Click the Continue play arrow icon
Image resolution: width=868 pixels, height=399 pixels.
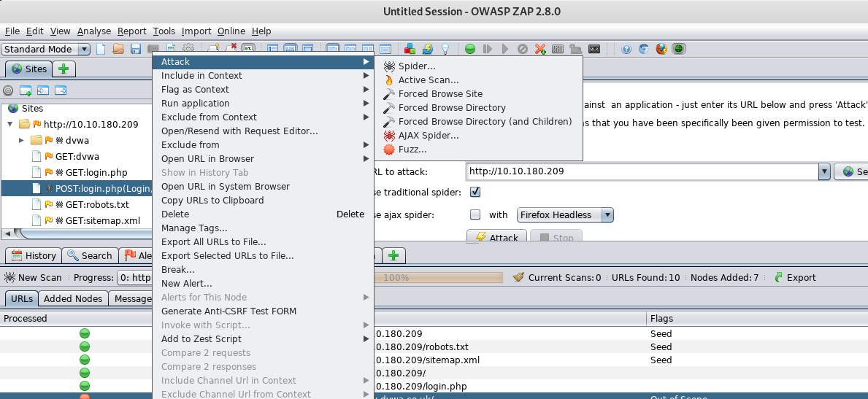tap(505, 49)
